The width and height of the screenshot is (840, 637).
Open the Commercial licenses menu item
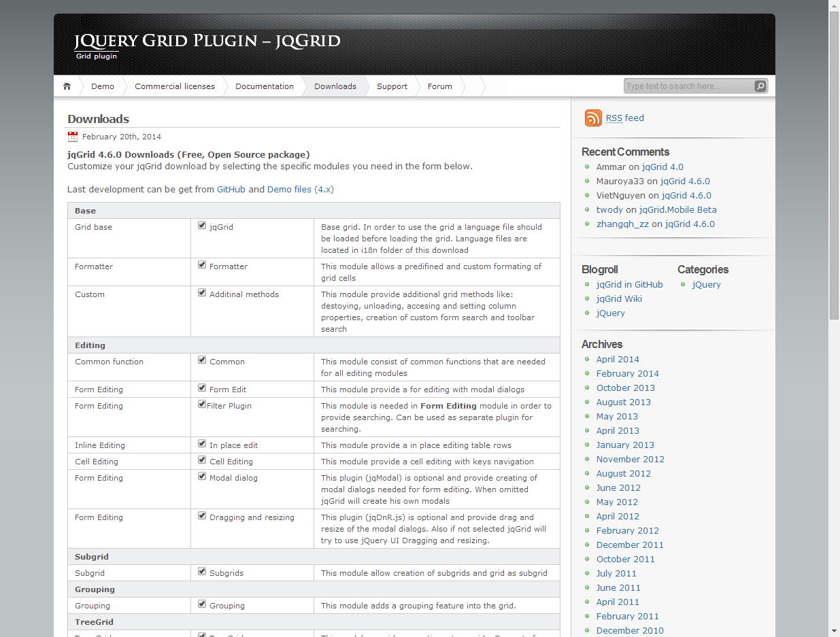point(175,86)
